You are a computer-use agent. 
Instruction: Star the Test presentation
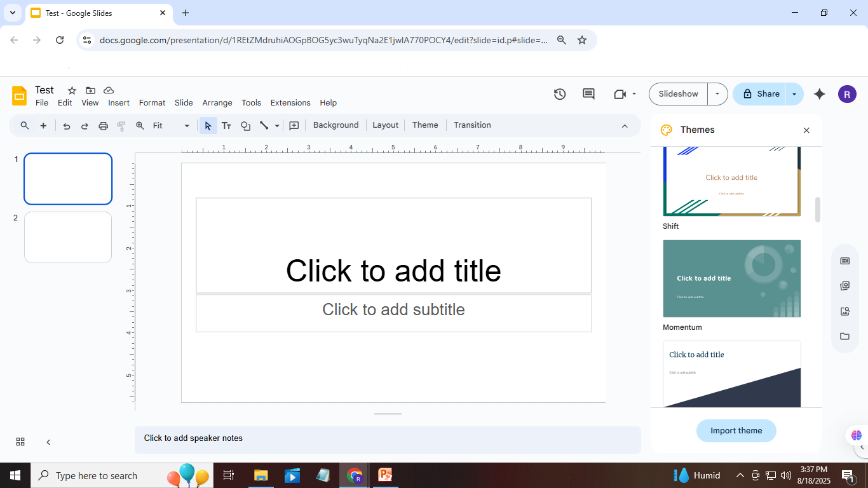72,90
